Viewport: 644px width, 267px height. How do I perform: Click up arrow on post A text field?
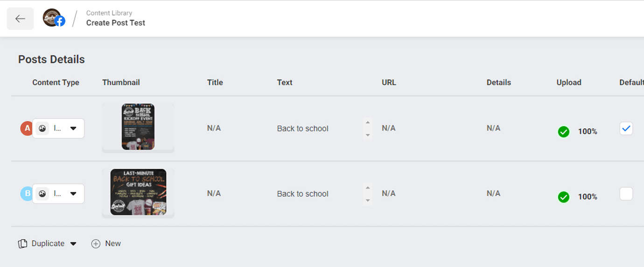tap(368, 123)
